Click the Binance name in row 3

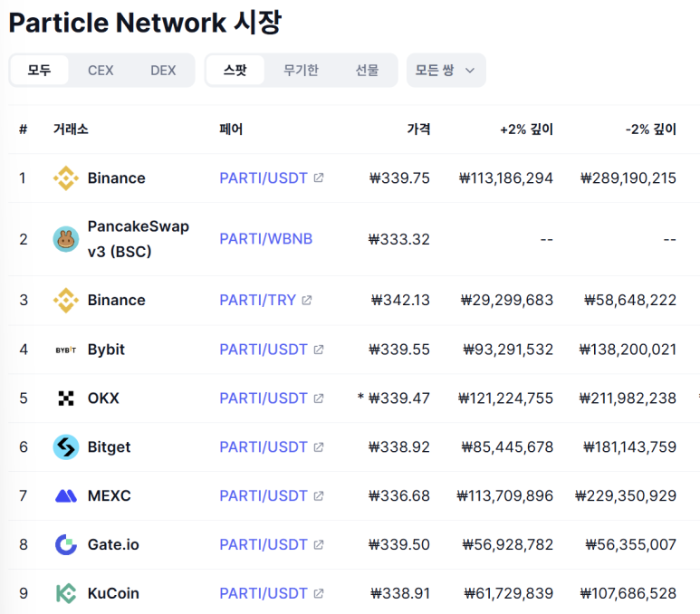(x=117, y=300)
